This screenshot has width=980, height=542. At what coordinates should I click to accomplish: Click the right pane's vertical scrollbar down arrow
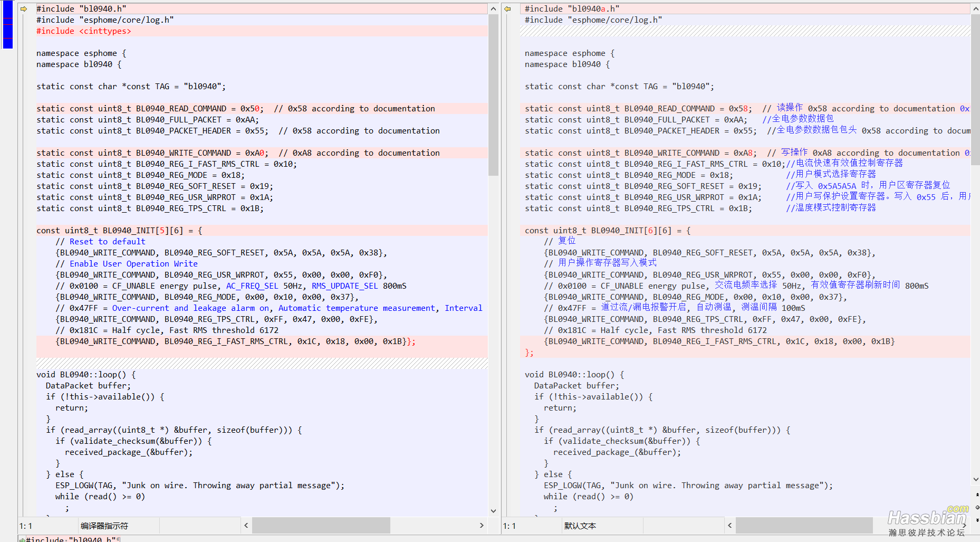coord(975,479)
